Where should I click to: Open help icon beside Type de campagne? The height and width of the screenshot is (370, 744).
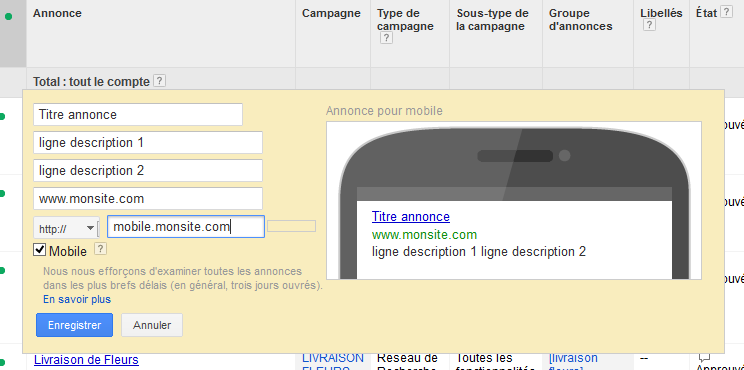tap(386, 38)
